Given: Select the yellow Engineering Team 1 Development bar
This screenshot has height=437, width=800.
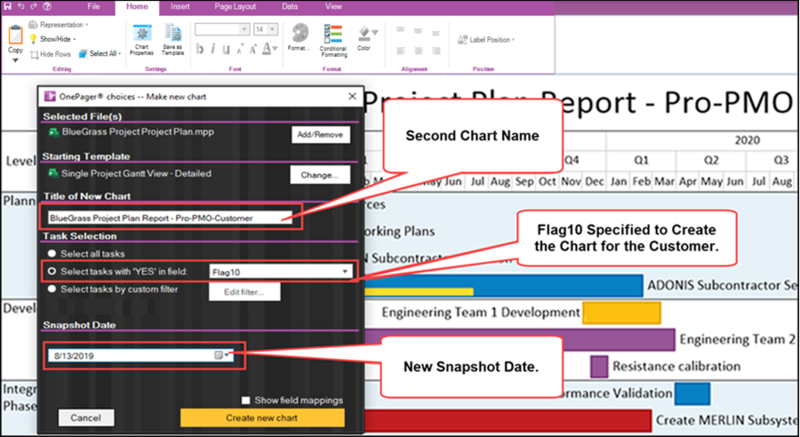Looking at the screenshot, I should pyautogui.click(x=622, y=312).
